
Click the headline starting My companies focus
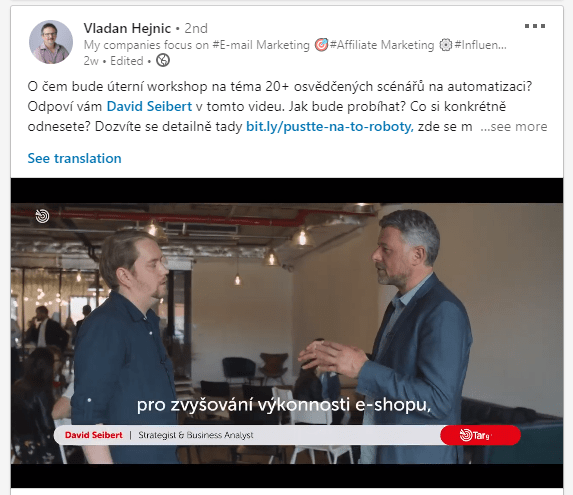click(295, 45)
